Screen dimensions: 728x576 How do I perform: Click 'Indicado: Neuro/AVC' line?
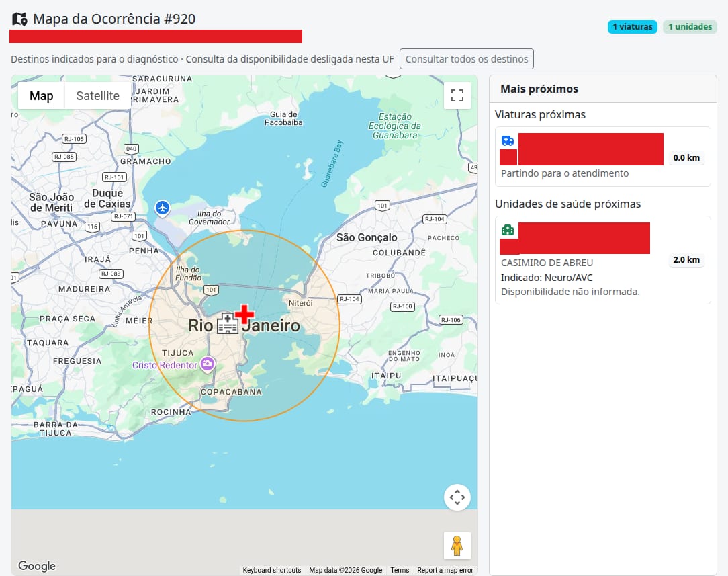pyautogui.click(x=547, y=278)
